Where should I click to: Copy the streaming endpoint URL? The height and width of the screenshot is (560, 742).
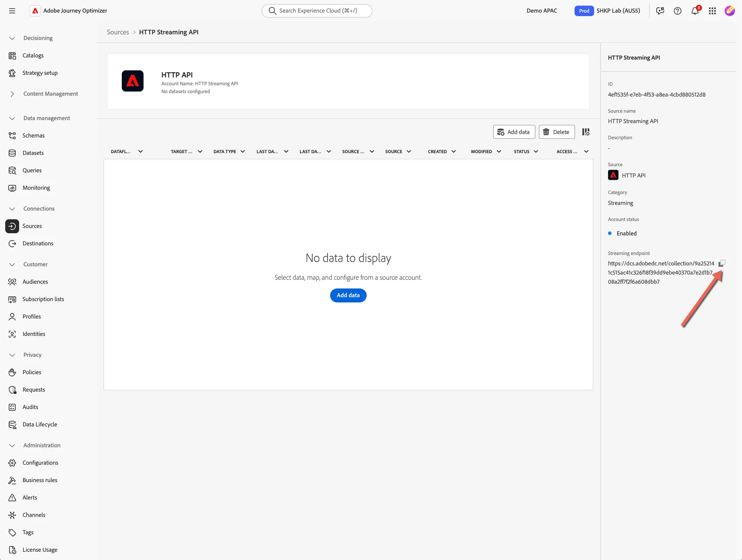click(x=722, y=263)
